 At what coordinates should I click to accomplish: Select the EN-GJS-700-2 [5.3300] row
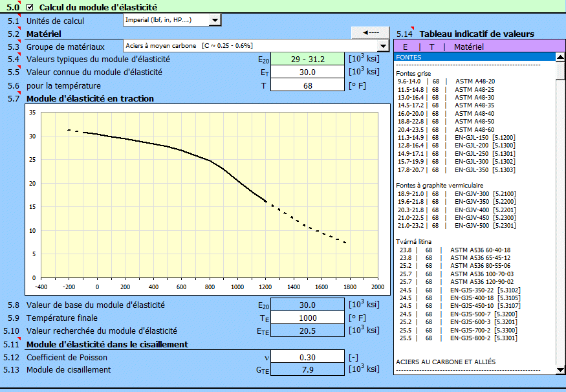click(475, 330)
